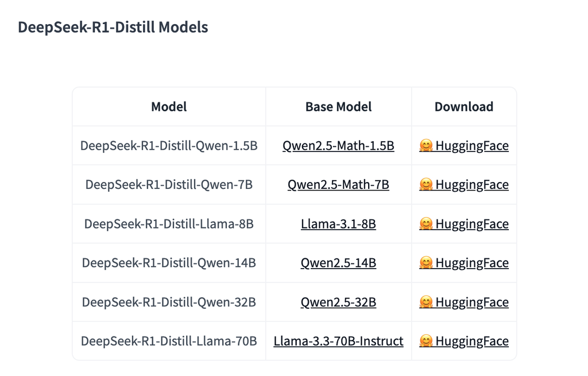Click hugging emoji icon in Qwen-14B row
The width and height of the screenshot is (588, 376).
(426, 262)
